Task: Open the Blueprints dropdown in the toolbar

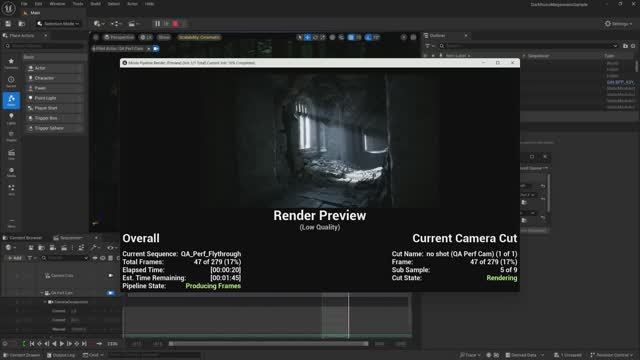Action: point(117,24)
